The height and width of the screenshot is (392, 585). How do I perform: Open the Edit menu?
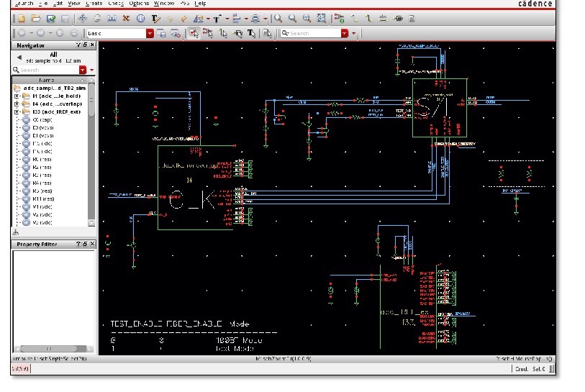pos(58,3)
